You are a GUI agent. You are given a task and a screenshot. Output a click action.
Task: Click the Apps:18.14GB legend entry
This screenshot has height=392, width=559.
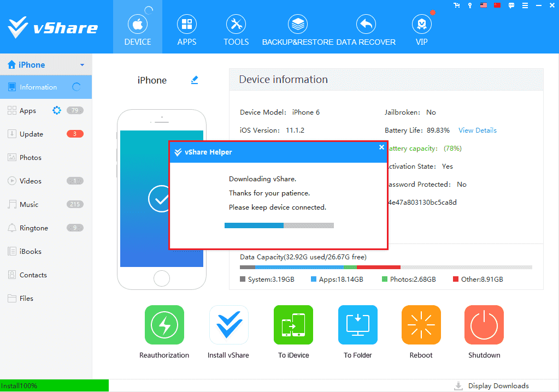tap(337, 280)
